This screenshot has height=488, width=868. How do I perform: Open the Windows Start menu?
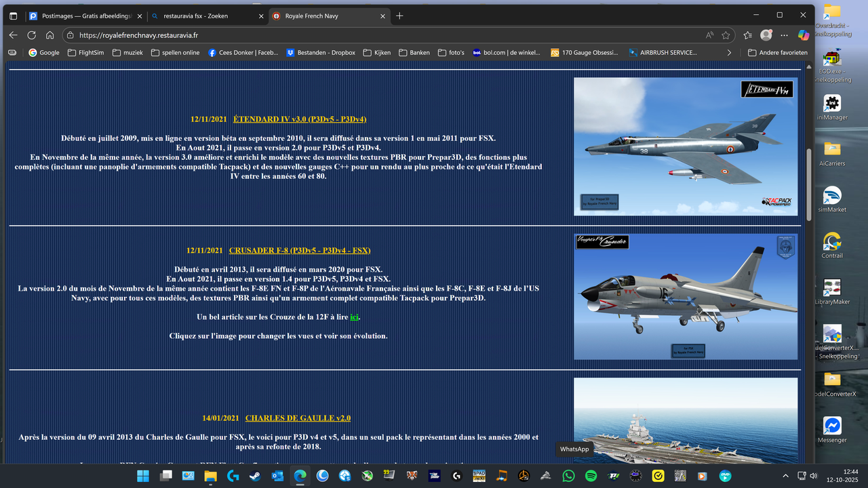143,476
